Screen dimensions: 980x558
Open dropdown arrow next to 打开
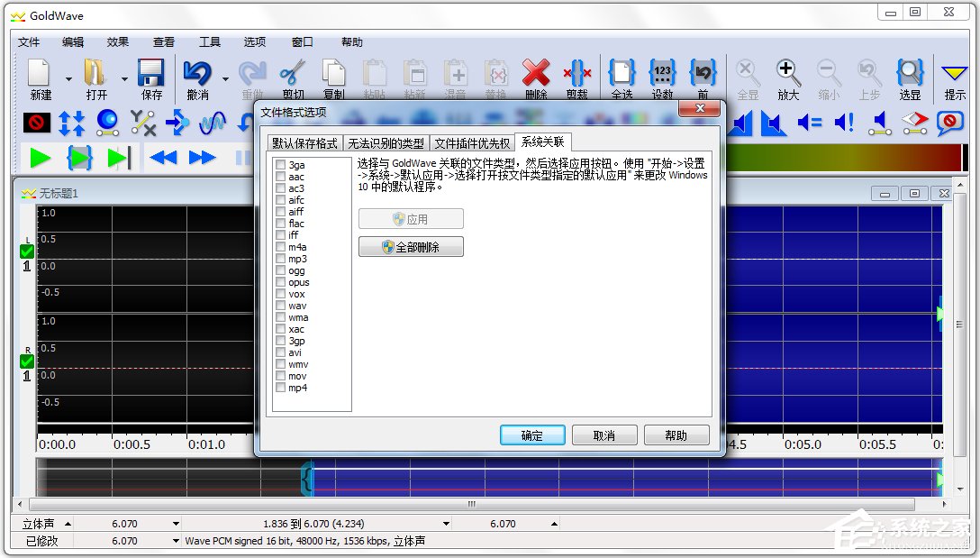coord(124,78)
